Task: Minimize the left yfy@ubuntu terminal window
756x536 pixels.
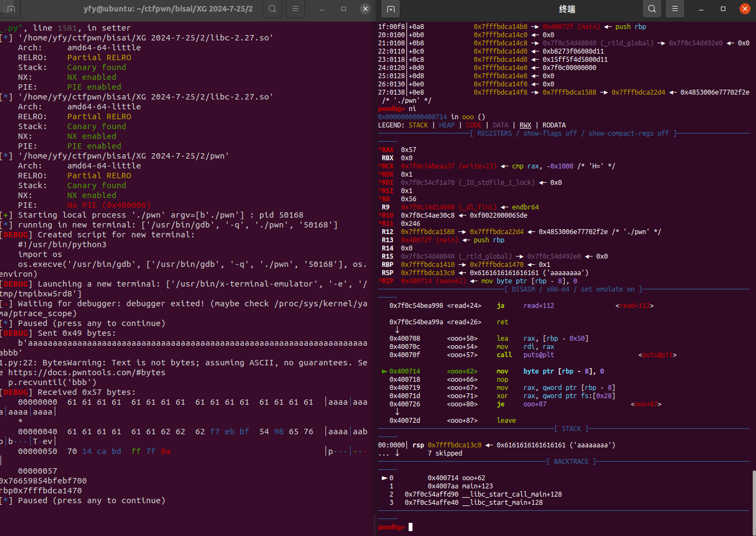Action: 322,9
